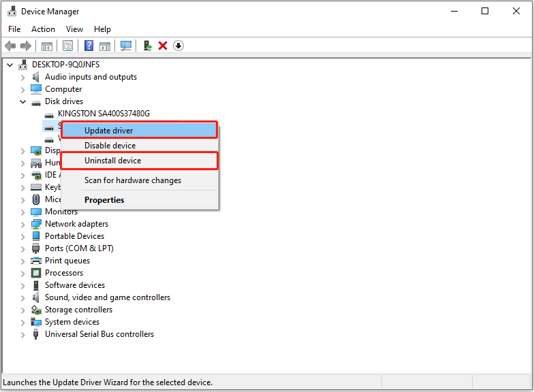Expand Audio inputs and outputs chevron
The image size is (534, 392).
[23, 78]
